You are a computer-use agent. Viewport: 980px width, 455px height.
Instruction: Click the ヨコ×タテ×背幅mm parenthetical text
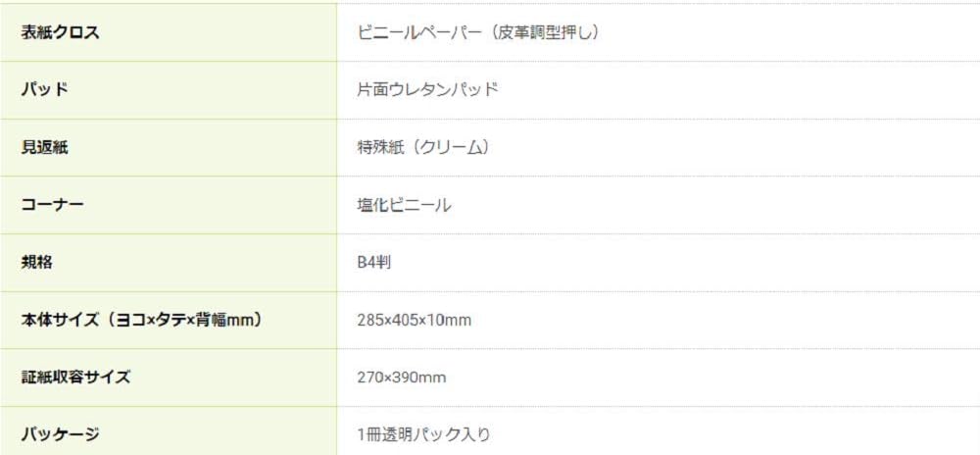[x=184, y=320]
